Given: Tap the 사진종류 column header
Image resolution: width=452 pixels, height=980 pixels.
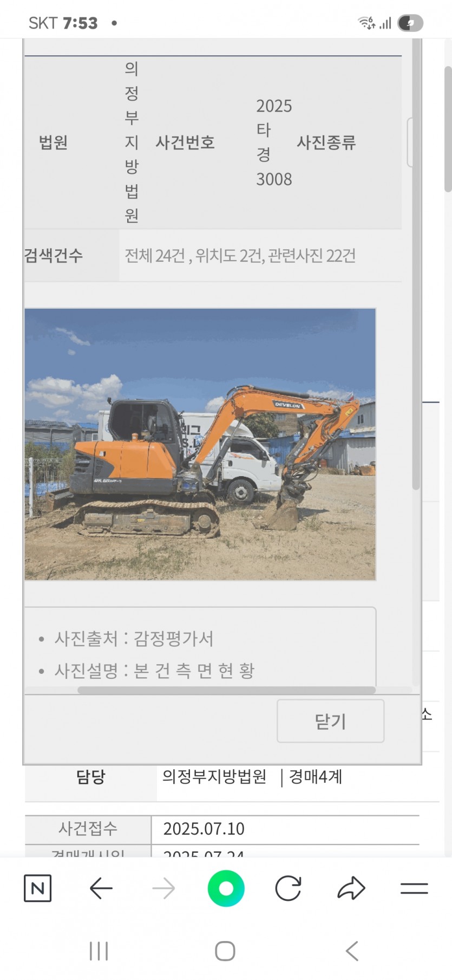Looking at the screenshot, I should 326,142.
